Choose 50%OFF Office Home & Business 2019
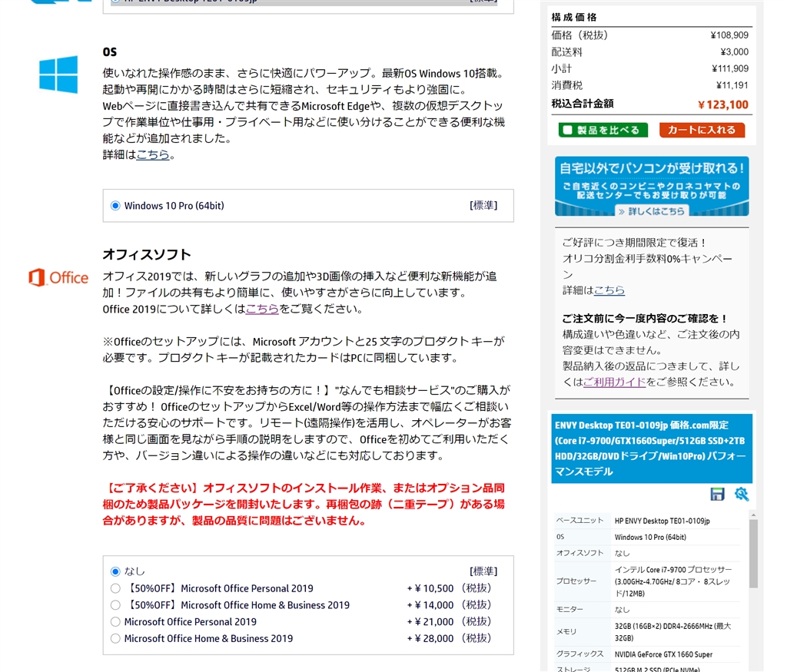This screenshot has width=787, height=672. pyautogui.click(x=115, y=605)
